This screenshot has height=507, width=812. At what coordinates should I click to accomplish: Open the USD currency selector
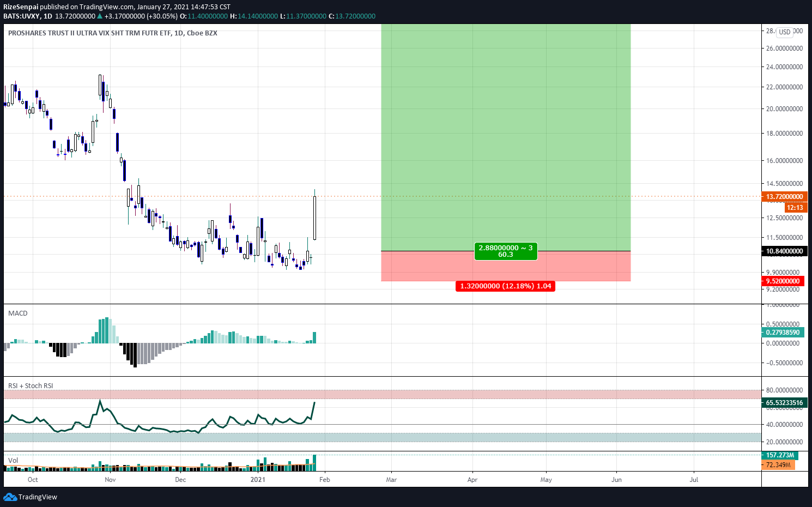(x=785, y=32)
